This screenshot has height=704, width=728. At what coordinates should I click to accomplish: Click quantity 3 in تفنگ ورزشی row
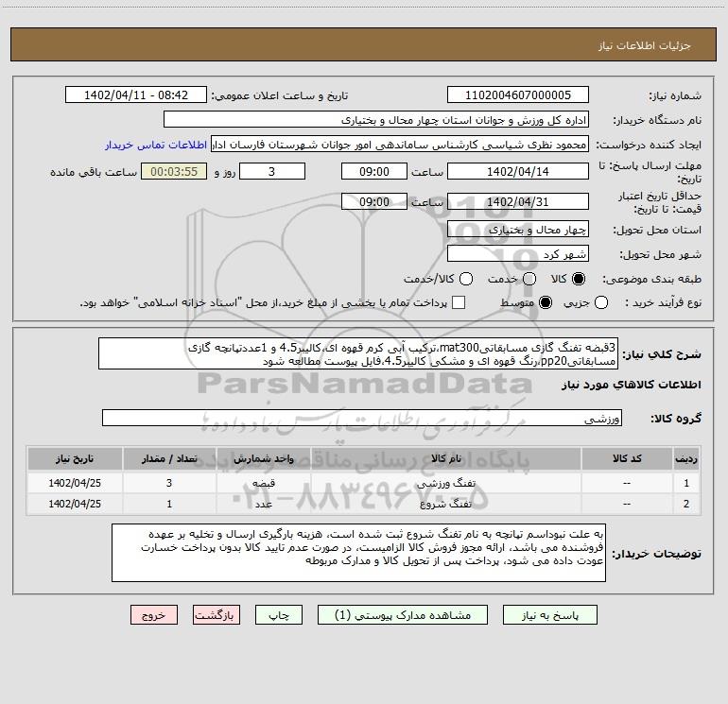[169, 483]
